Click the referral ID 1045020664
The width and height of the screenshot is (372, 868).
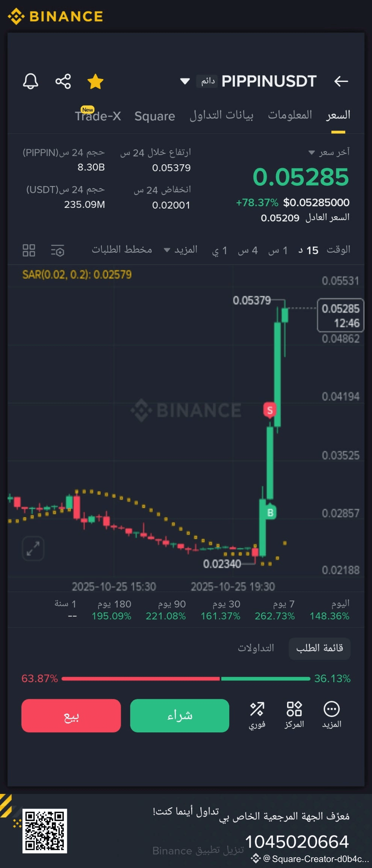297,842
